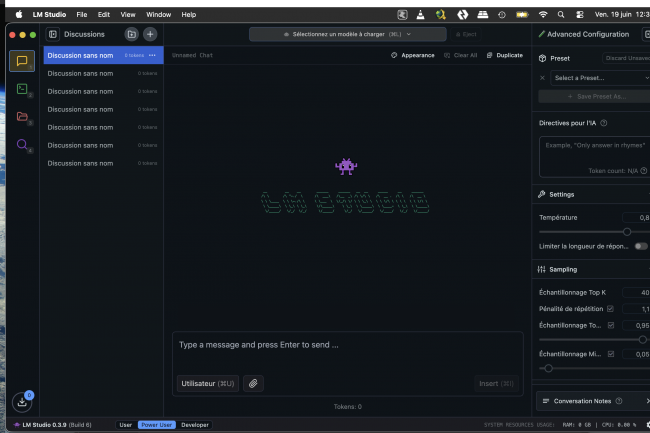Open the Chat section in sidebar
Viewport: 650px width, 433px height.
click(x=22, y=61)
